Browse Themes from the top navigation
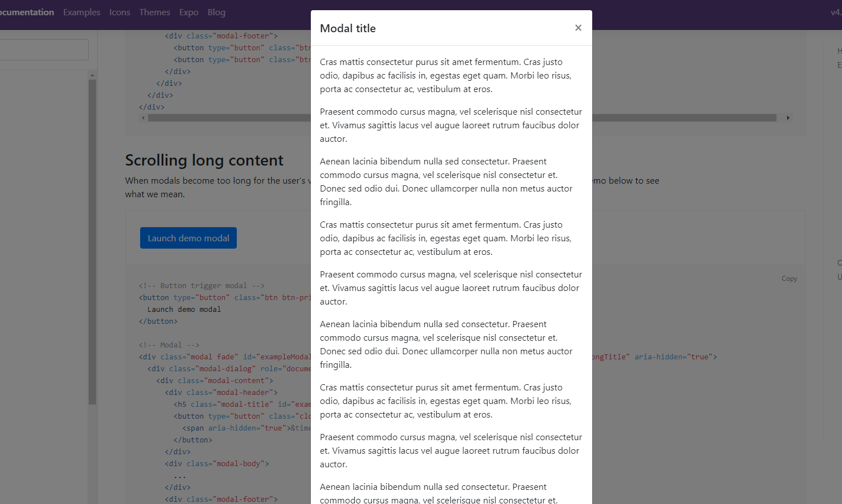 pos(154,12)
